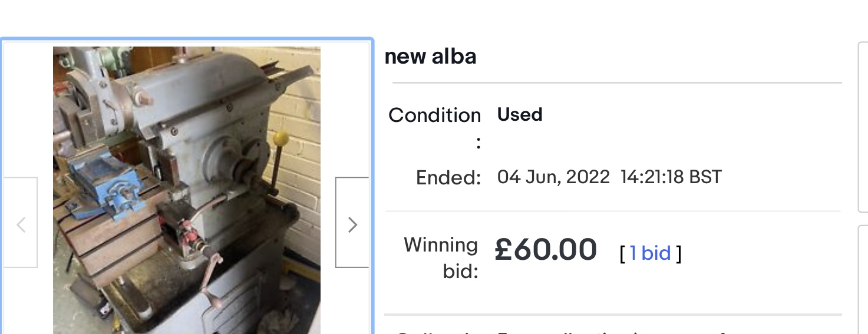Click the 'new alba' listing title
The width and height of the screenshot is (868, 334).
pyautogui.click(x=430, y=57)
